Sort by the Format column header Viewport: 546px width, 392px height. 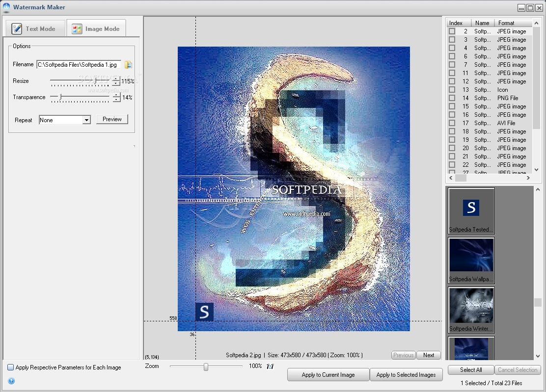tap(513, 23)
